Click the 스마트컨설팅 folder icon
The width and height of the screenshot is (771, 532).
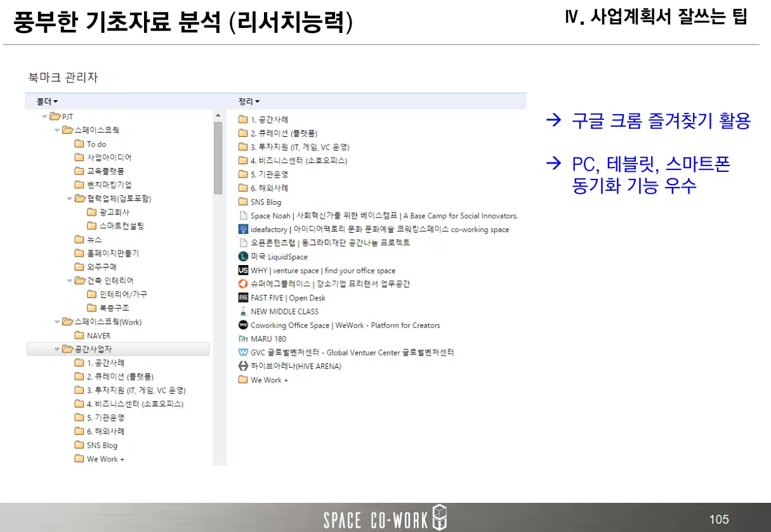click(x=91, y=226)
